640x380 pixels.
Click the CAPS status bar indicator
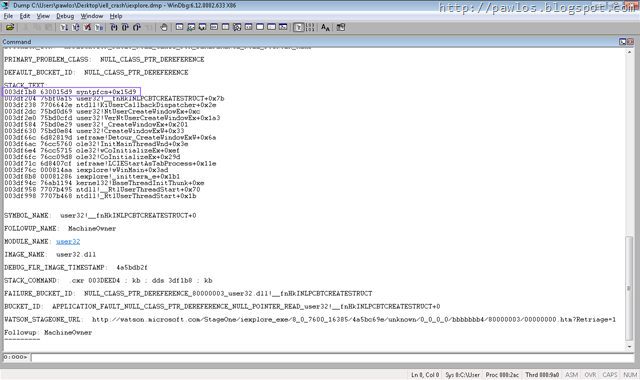610,375
